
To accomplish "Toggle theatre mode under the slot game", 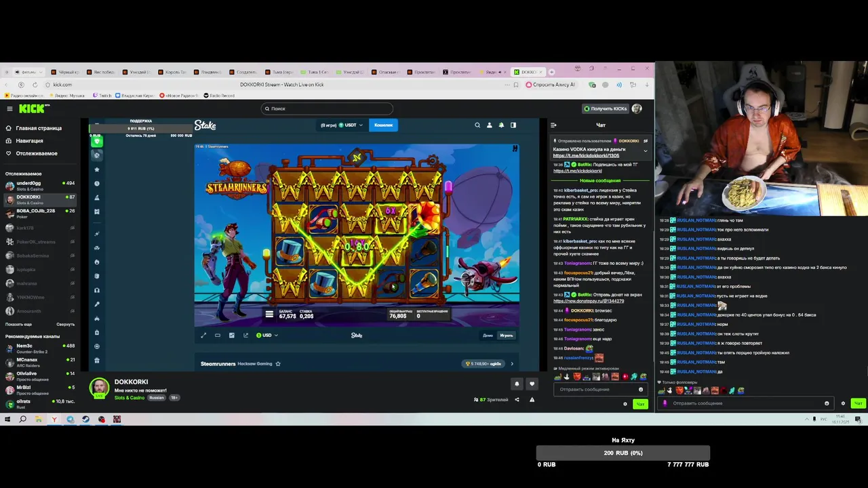I will coord(218,335).
